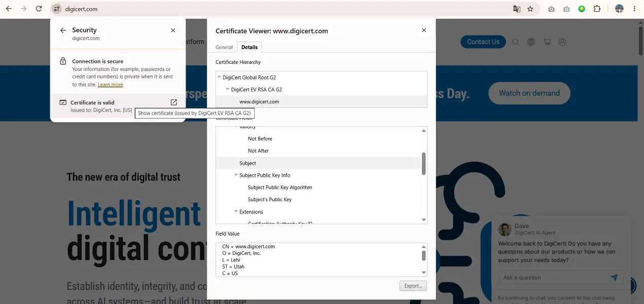644x304 pixels.
Task: Click the Contact Us button
Action: pyautogui.click(x=483, y=42)
